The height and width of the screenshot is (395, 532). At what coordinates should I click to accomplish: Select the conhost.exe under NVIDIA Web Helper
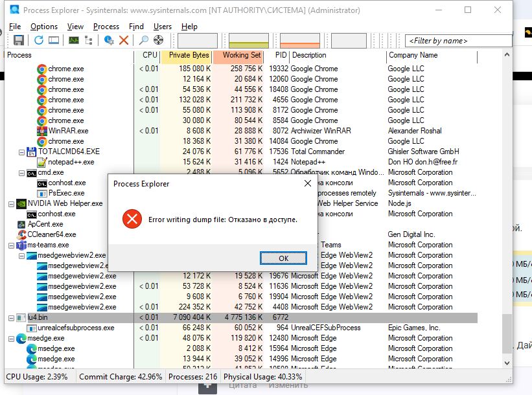coord(56,214)
